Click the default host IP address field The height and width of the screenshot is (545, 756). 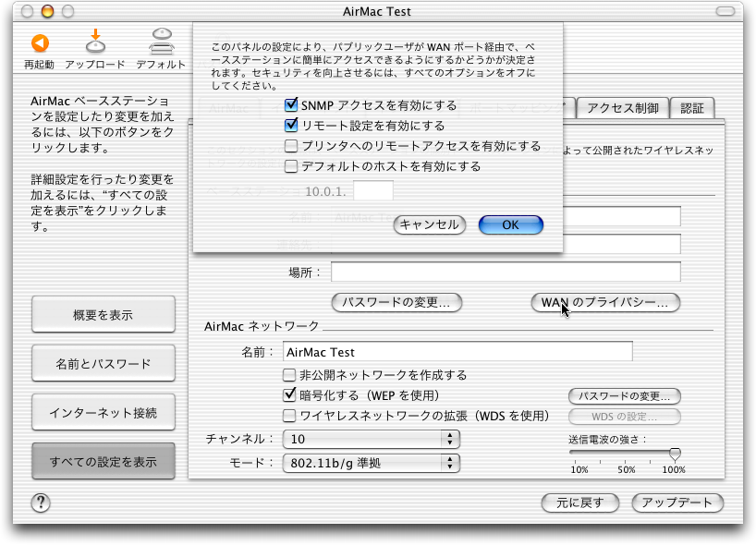373,191
